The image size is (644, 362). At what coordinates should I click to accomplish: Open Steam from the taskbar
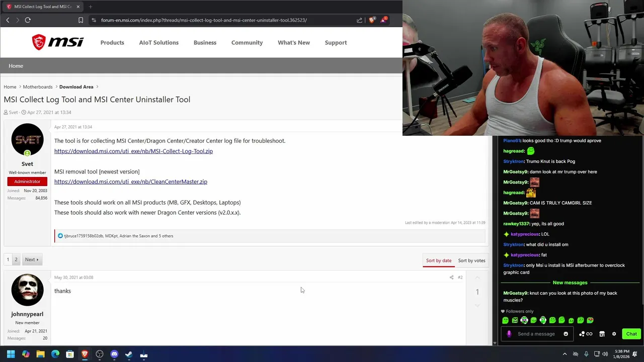[x=129, y=354]
